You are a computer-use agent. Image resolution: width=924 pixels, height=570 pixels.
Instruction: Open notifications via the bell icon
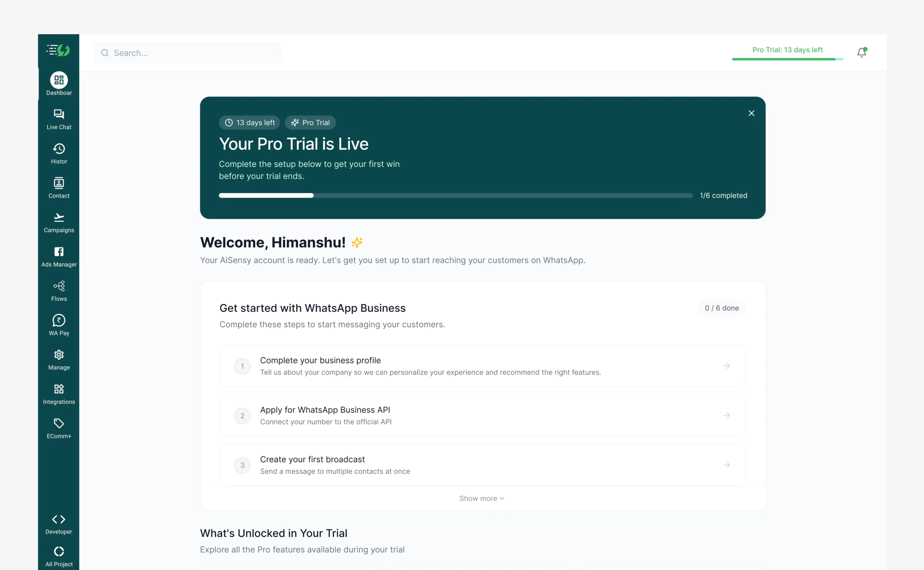pyautogui.click(x=862, y=52)
